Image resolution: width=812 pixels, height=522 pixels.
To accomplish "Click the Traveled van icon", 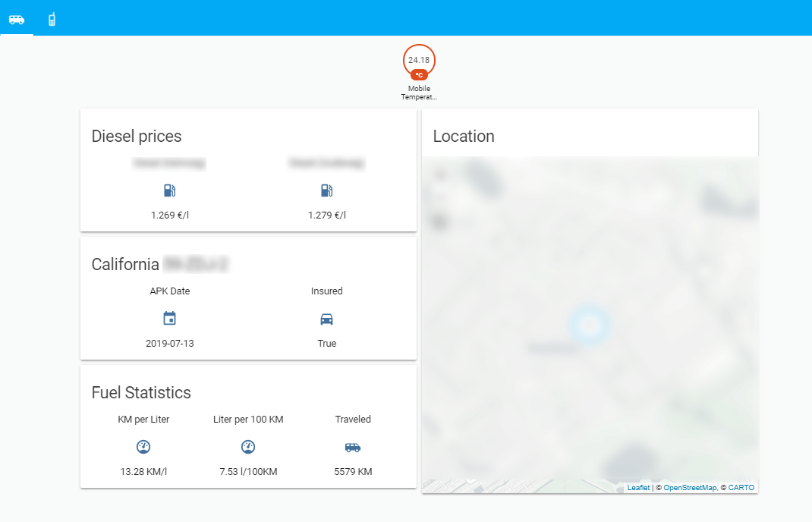I will click(353, 447).
